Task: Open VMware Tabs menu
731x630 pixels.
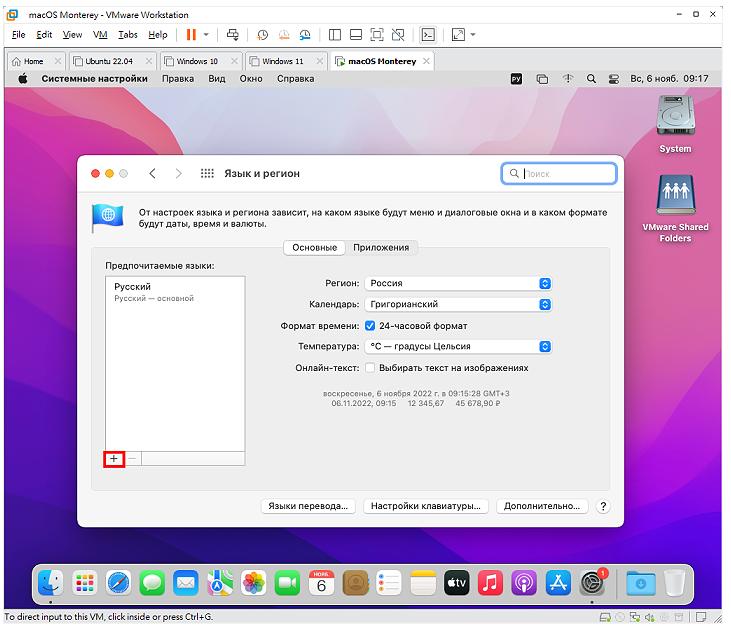Action: point(127,35)
